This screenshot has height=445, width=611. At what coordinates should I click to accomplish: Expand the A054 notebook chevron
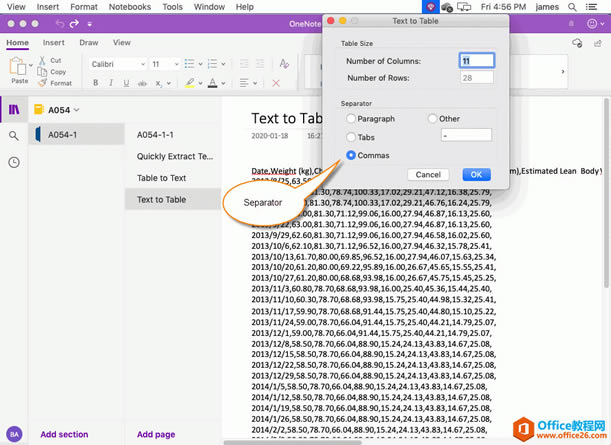tap(76, 110)
